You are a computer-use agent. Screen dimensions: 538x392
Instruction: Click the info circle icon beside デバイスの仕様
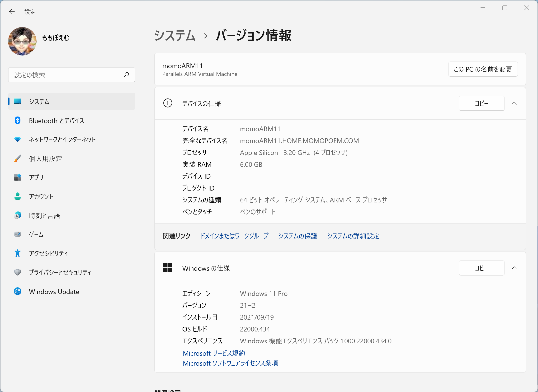[x=168, y=103]
